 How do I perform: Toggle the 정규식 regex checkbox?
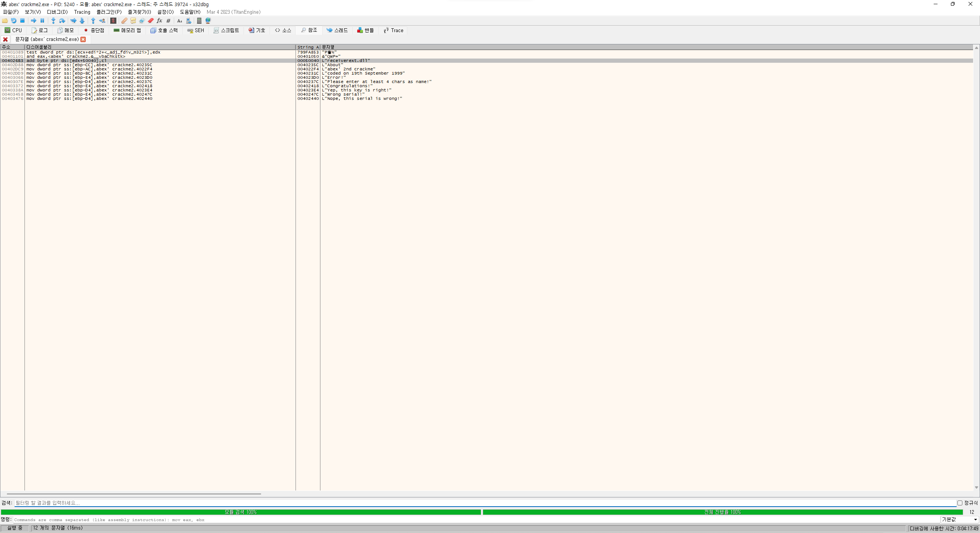[960, 503]
